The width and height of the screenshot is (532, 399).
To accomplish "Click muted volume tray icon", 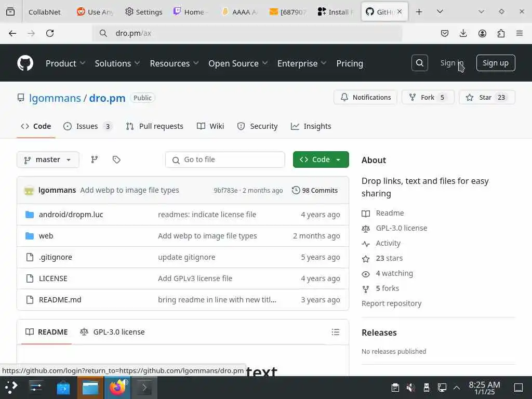I will tap(410, 388).
